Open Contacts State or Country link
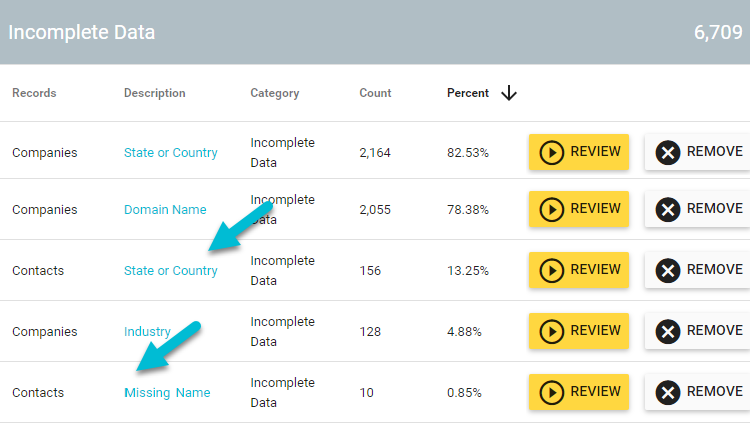The width and height of the screenshot is (753, 428). pos(170,271)
